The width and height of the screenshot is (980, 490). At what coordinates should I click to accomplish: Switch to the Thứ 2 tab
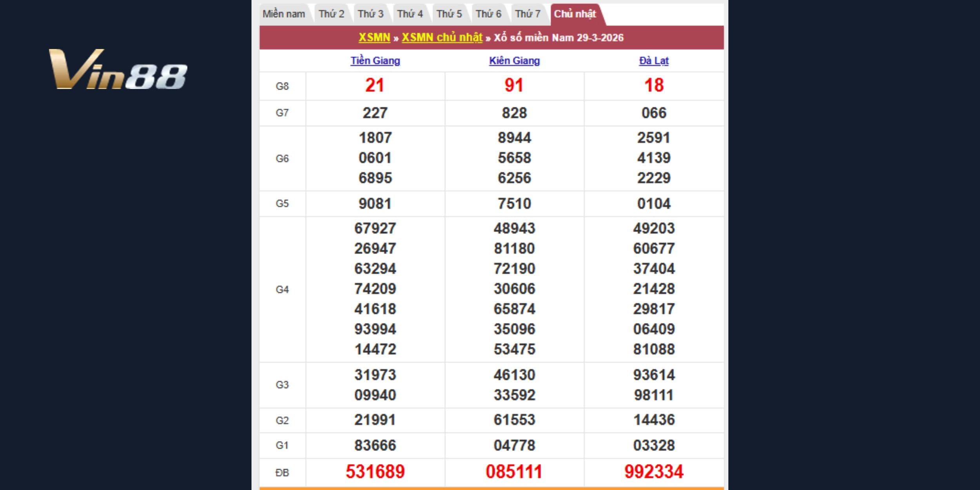pos(331,14)
